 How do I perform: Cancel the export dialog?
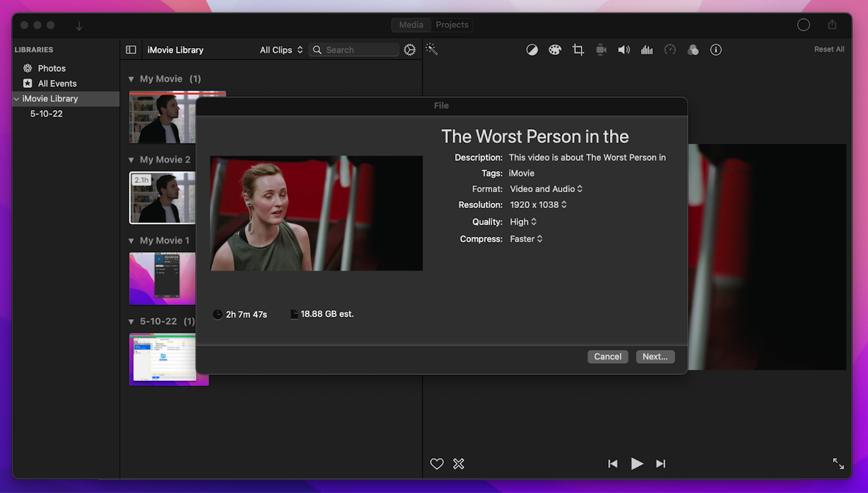coord(608,356)
